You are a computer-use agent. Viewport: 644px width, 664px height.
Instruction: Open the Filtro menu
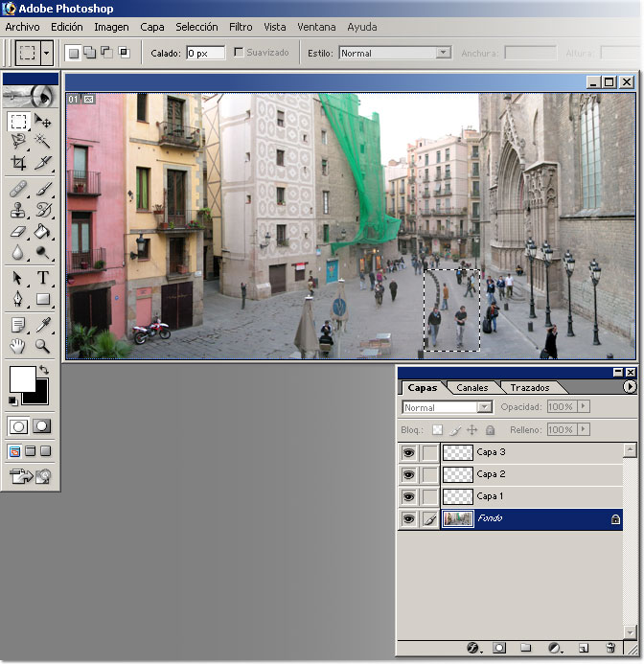241,27
